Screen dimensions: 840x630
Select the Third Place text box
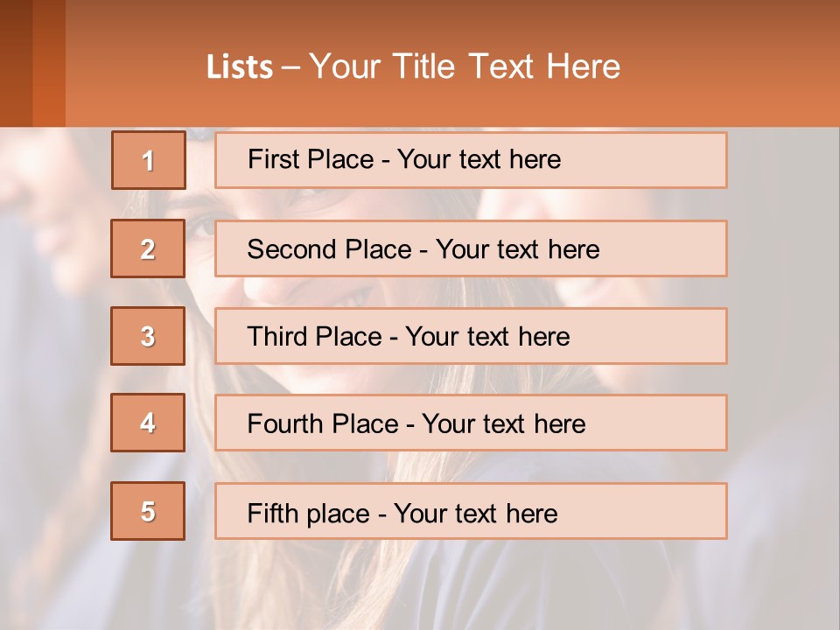click(x=471, y=336)
